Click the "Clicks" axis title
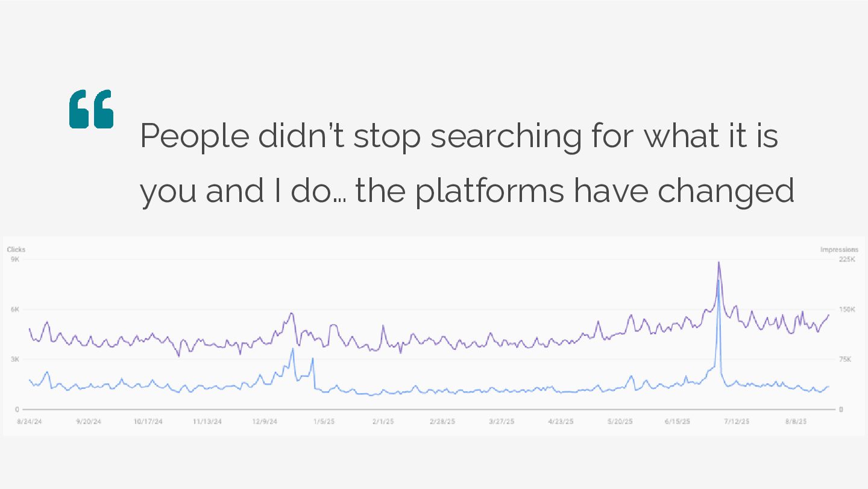Screen dimensions: 868x489 16,249
